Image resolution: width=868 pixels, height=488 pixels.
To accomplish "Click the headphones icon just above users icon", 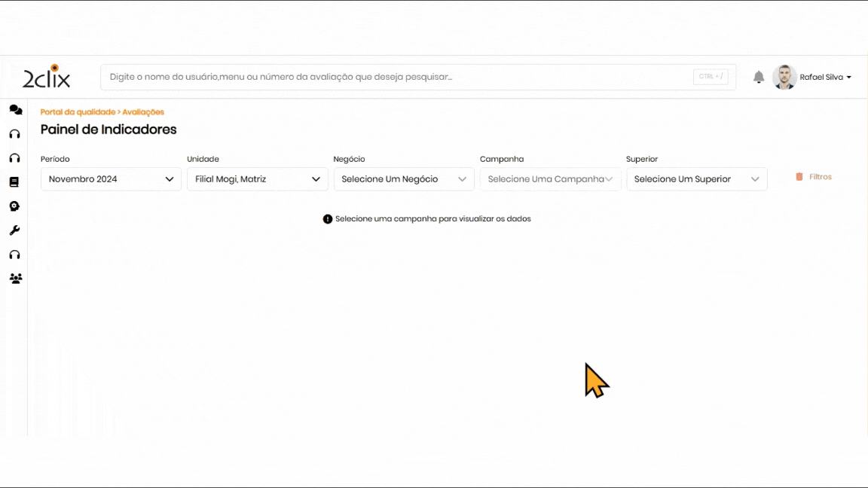I will pyautogui.click(x=14, y=255).
